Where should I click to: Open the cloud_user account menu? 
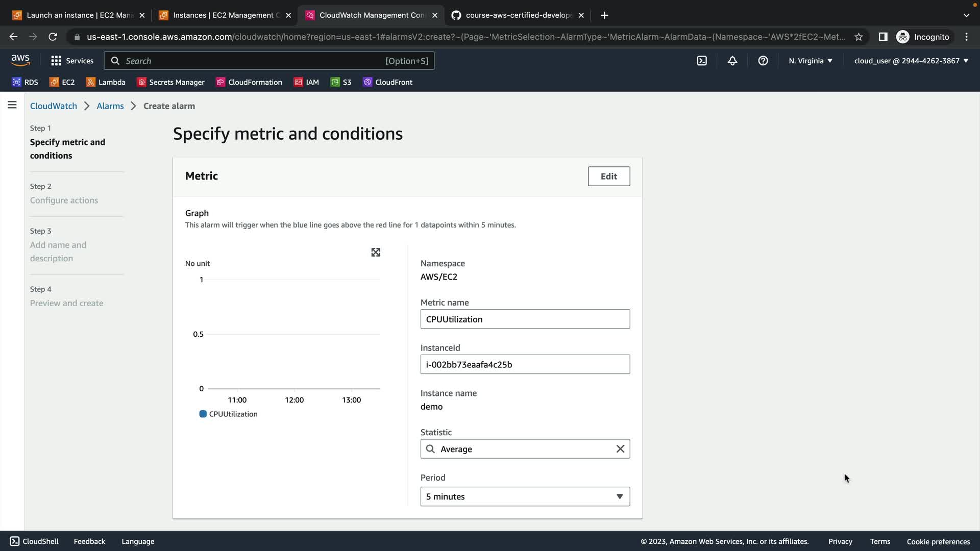[911, 61]
